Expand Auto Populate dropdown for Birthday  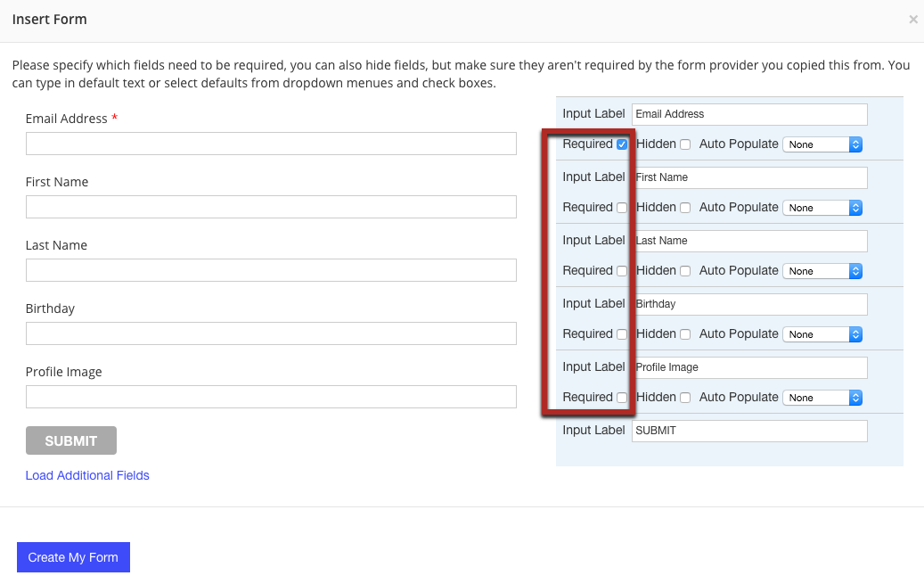click(822, 334)
